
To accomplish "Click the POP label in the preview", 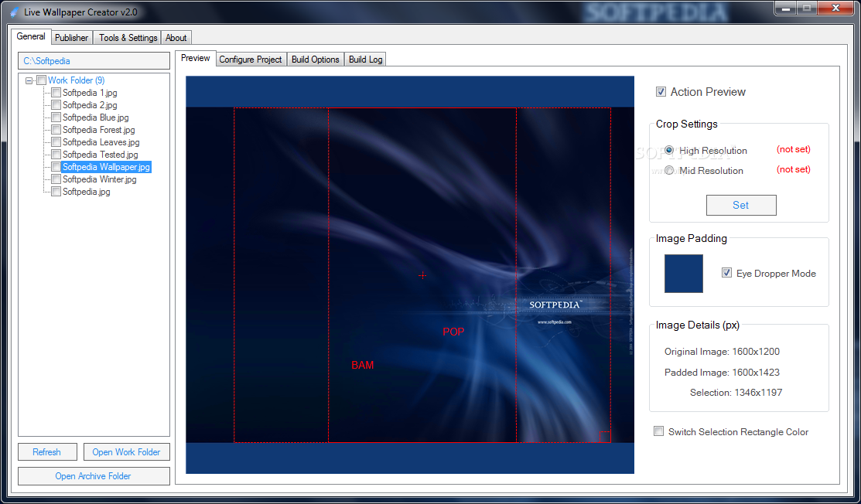I will pyautogui.click(x=453, y=332).
